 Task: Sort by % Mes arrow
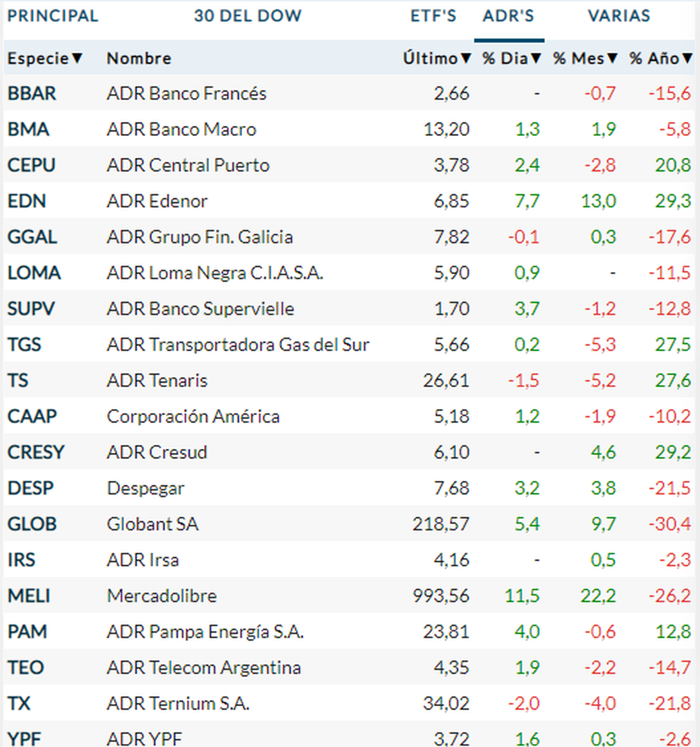click(612, 58)
